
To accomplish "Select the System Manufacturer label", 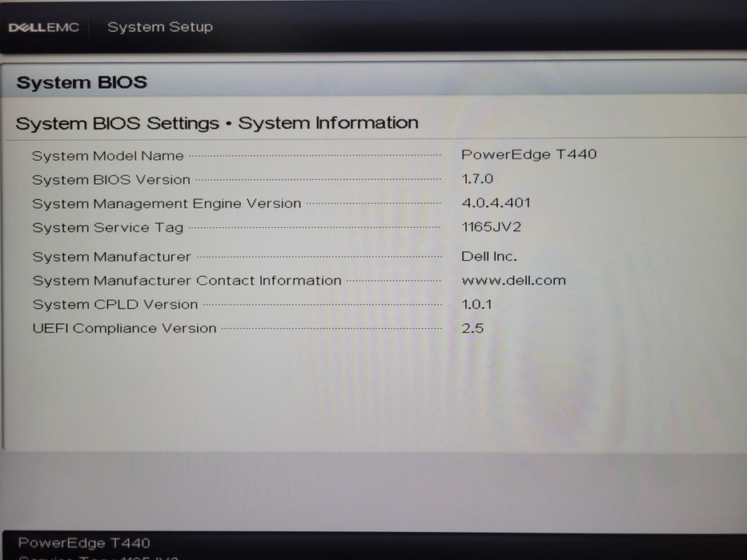I will click(x=111, y=257).
